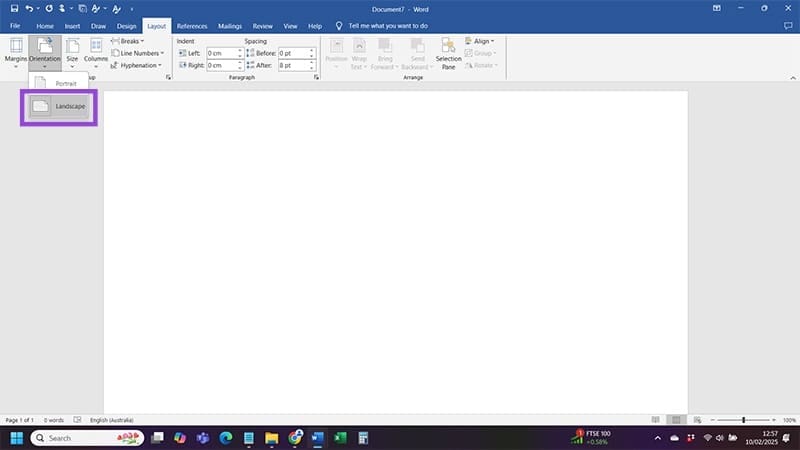Expand the Breaks dropdown

point(130,41)
